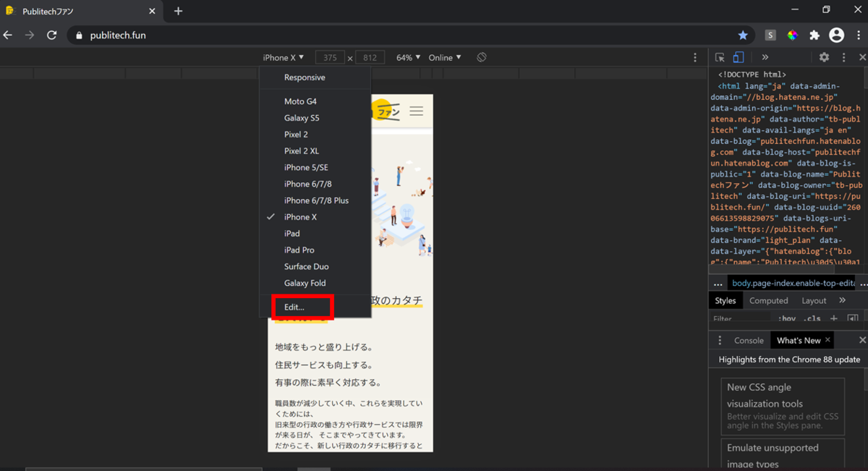The image size is (868, 471).
Task: Open the Extensions puzzle icon
Action: (x=814, y=35)
